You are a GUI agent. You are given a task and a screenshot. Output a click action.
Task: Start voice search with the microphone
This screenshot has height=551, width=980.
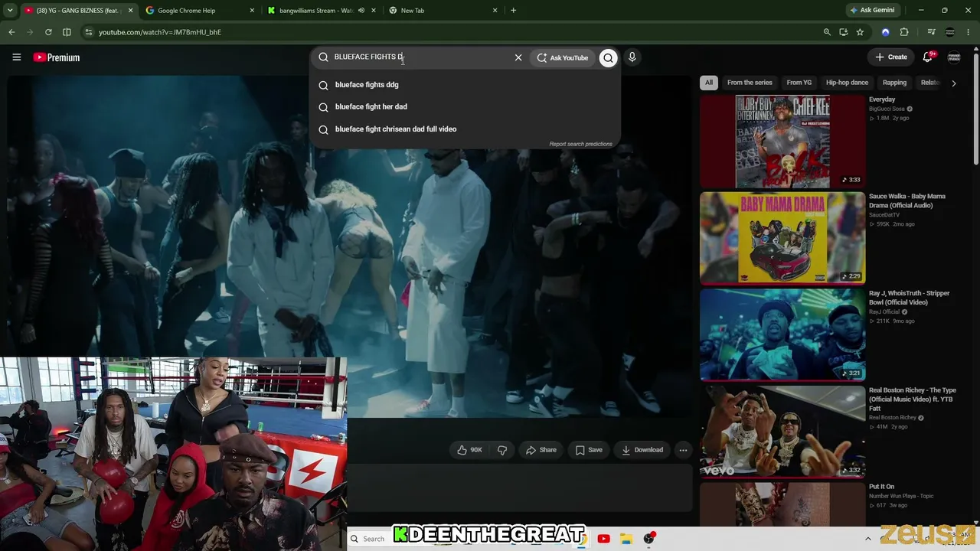[632, 57]
